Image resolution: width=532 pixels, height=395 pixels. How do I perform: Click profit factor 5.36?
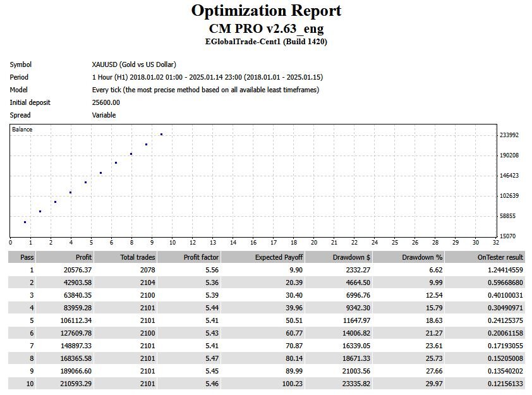pos(212,283)
